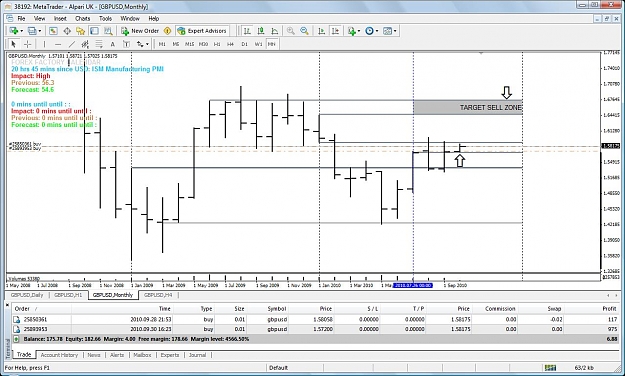625x376 pixels.
Task: Select order 25850361 row
Action: click(x=315, y=319)
